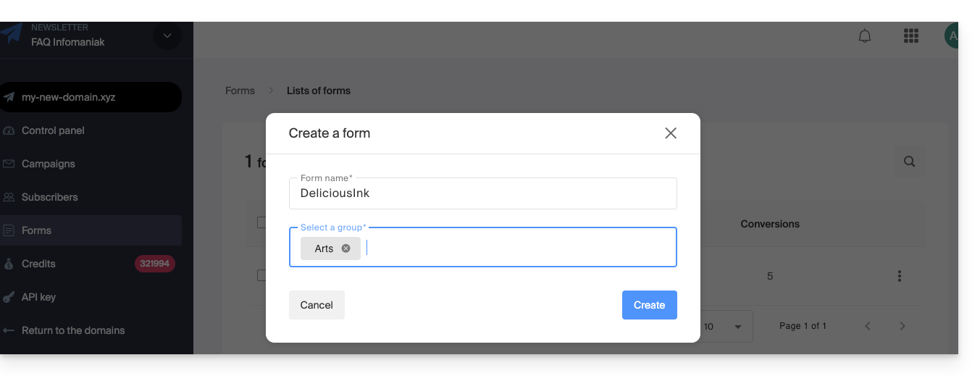980x376 pixels.
Task: Click the Newsletter paper plane logo
Action: [x=11, y=34]
